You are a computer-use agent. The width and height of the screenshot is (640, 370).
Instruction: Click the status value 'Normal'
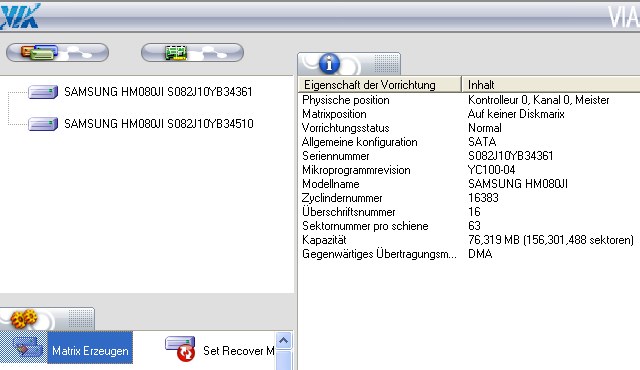(484, 128)
